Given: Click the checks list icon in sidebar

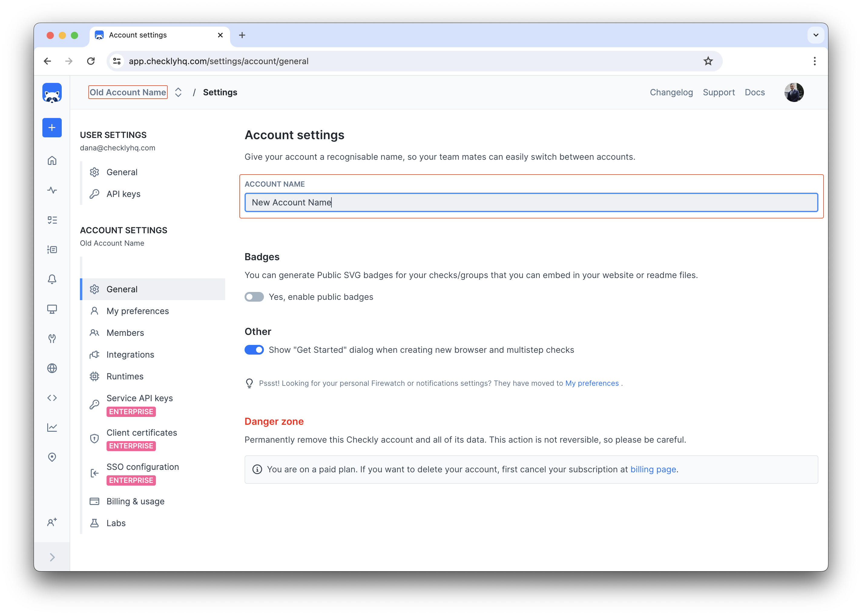Looking at the screenshot, I should click(x=53, y=220).
